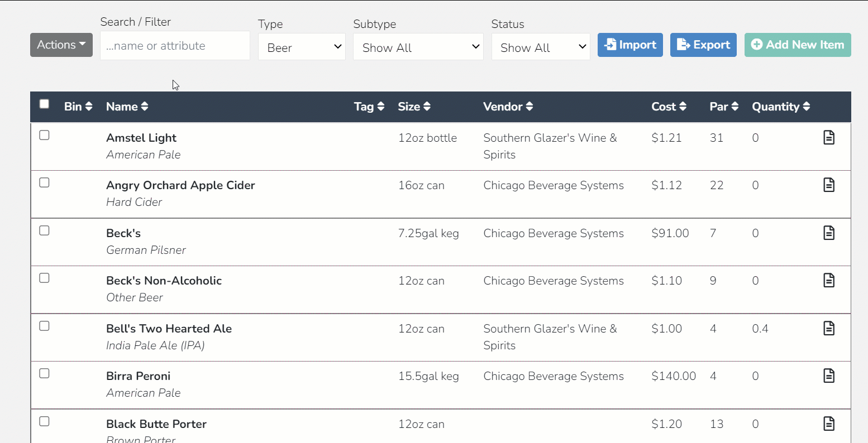Tick the Bell's Two Hearted Ale checkbox
Image resolution: width=868 pixels, height=443 pixels.
pos(44,326)
